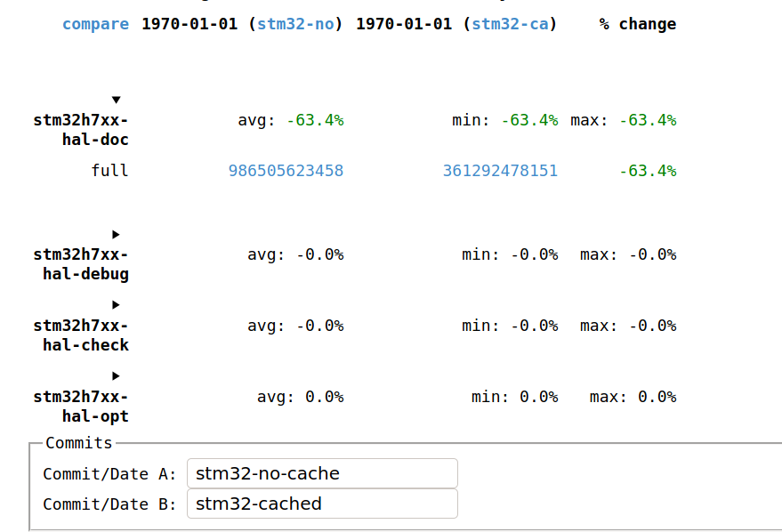Select the stm32h7xx-hal-opt benchmark name
This screenshot has height=532, width=782.
click(x=81, y=407)
